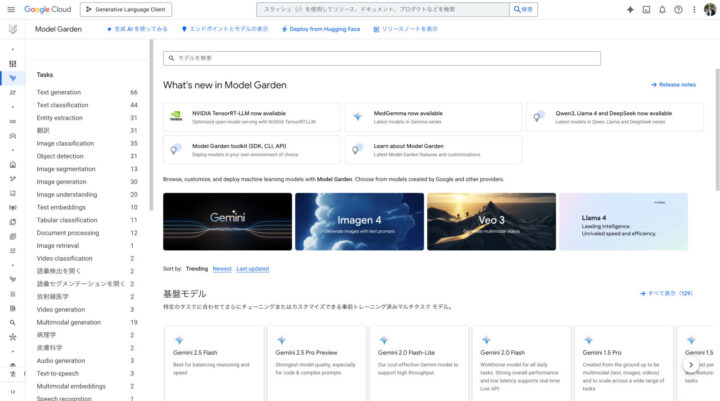
Task: Open the Generative Language Client project selector
Action: pos(126,9)
